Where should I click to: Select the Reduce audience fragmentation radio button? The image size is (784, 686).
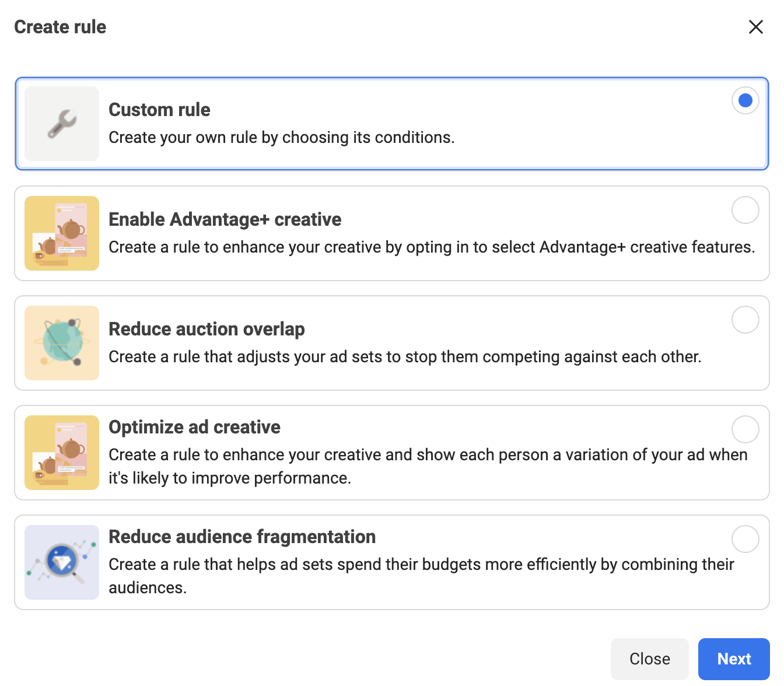tap(745, 539)
